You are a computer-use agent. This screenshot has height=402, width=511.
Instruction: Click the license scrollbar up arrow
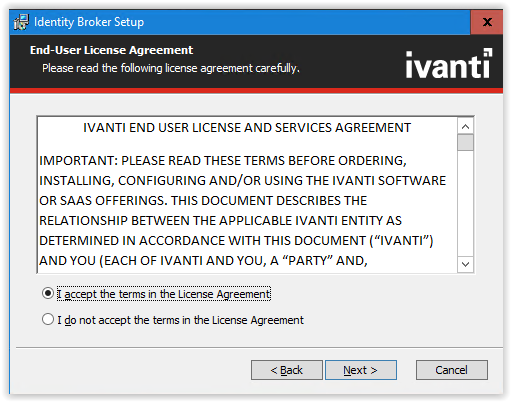[465, 126]
